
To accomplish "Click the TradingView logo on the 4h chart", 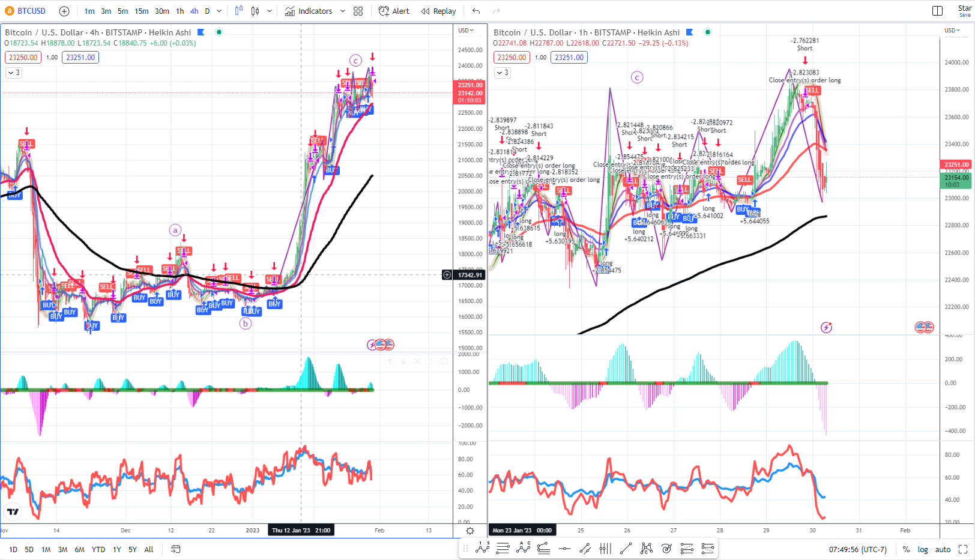I will point(13,511).
